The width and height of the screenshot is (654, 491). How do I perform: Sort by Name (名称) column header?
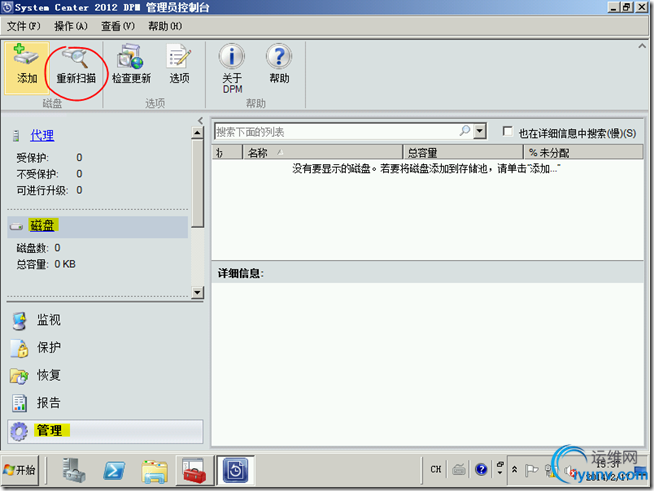pos(322,153)
